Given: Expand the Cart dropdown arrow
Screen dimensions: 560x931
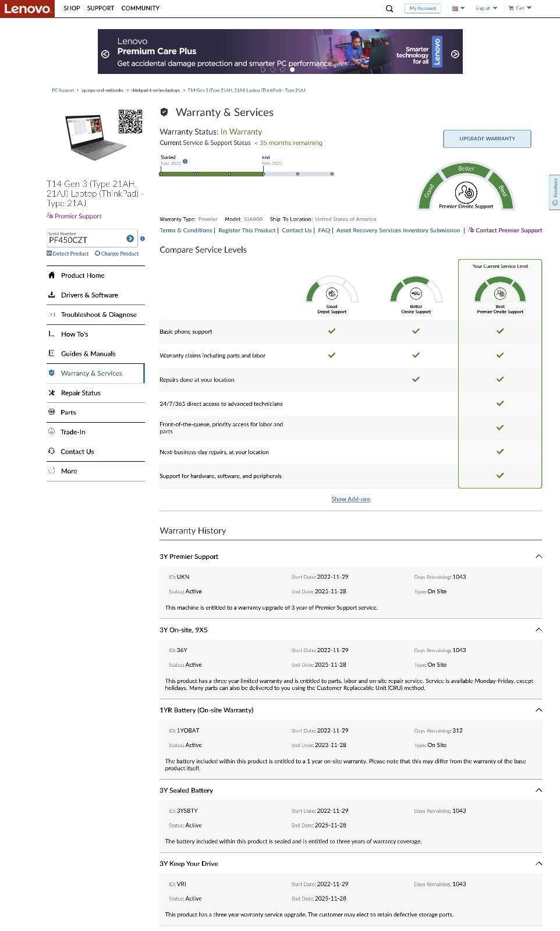Looking at the screenshot, I should pyautogui.click(x=529, y=8).
